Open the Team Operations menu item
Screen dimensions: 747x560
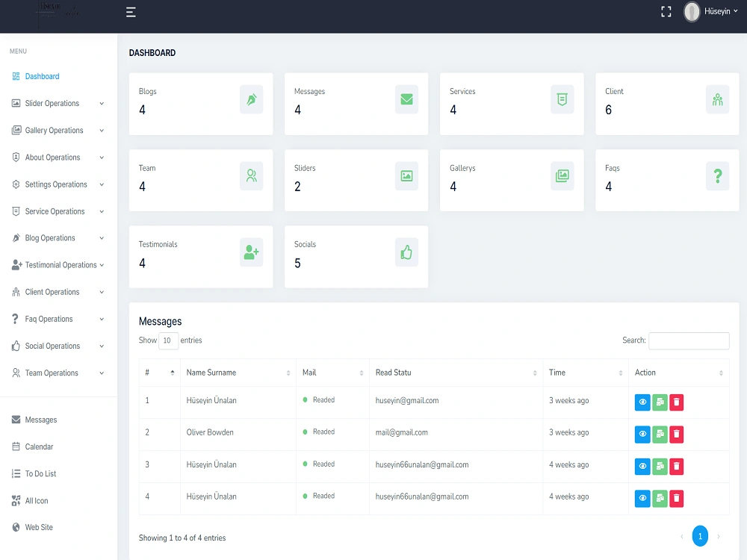click(58, 373)
